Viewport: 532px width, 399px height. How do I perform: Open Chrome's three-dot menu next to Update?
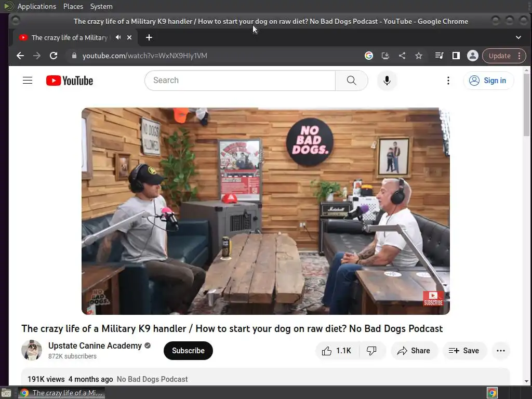520,56
